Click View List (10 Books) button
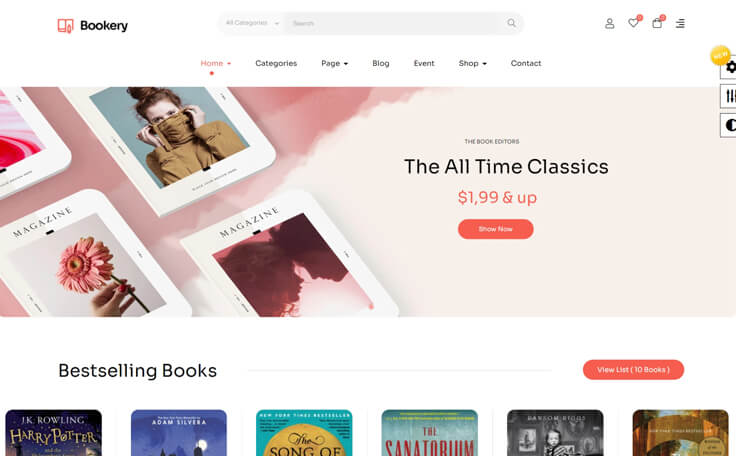 coord(633,370)
